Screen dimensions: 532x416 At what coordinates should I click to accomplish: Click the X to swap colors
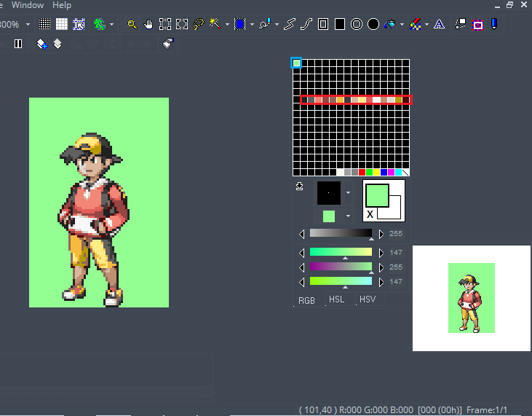tap(370, 214)
